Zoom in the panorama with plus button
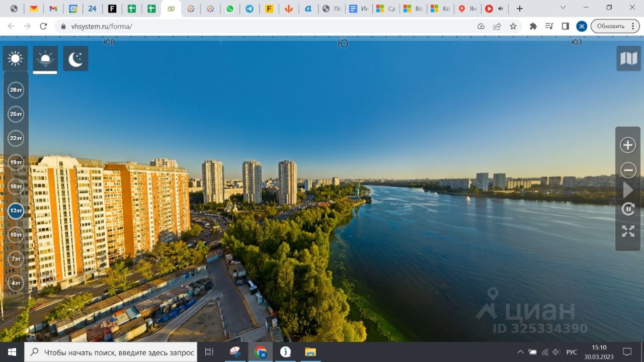 (628, 145)
